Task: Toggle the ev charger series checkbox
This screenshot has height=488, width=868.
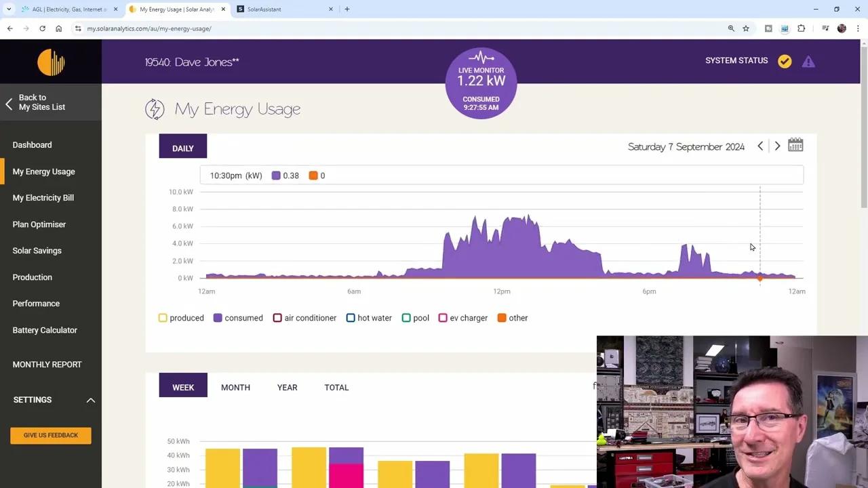Action: 443,317
